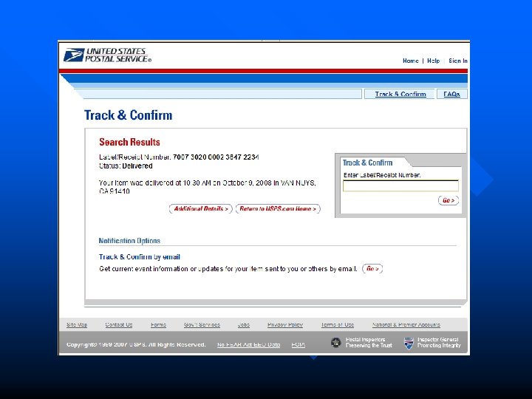Open the Contact Us footer link
Screen dimensions: 532x399
click(119, 324)
